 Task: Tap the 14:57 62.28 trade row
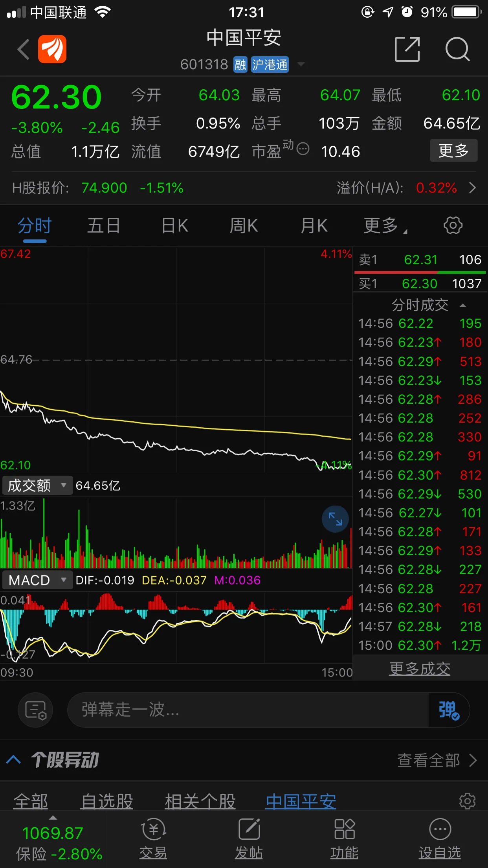tap(420, 626)
